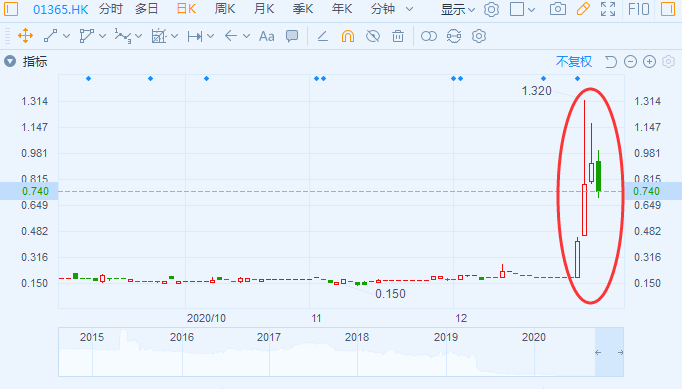Collapse the 指标 indicator panel triangle

point(10,61)
